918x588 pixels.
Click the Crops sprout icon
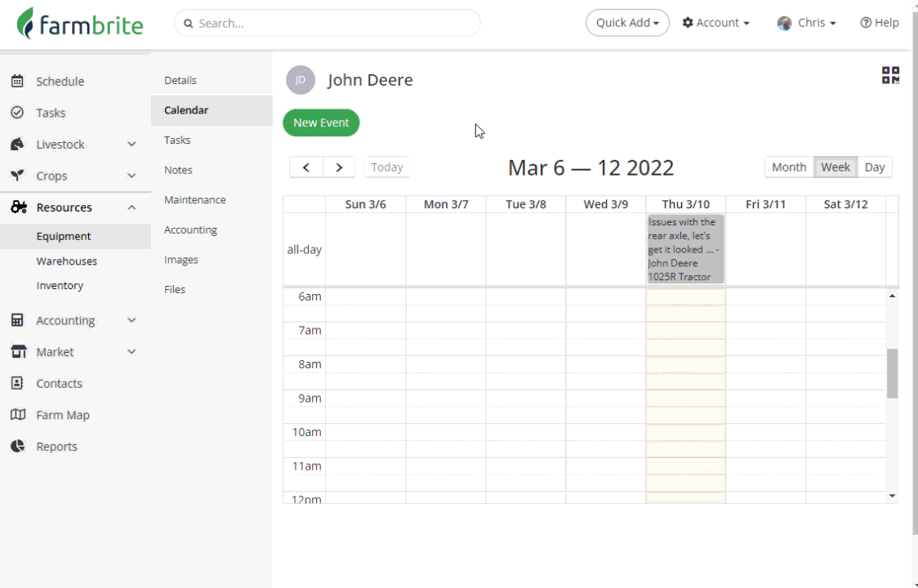click(x=18, y=175)
